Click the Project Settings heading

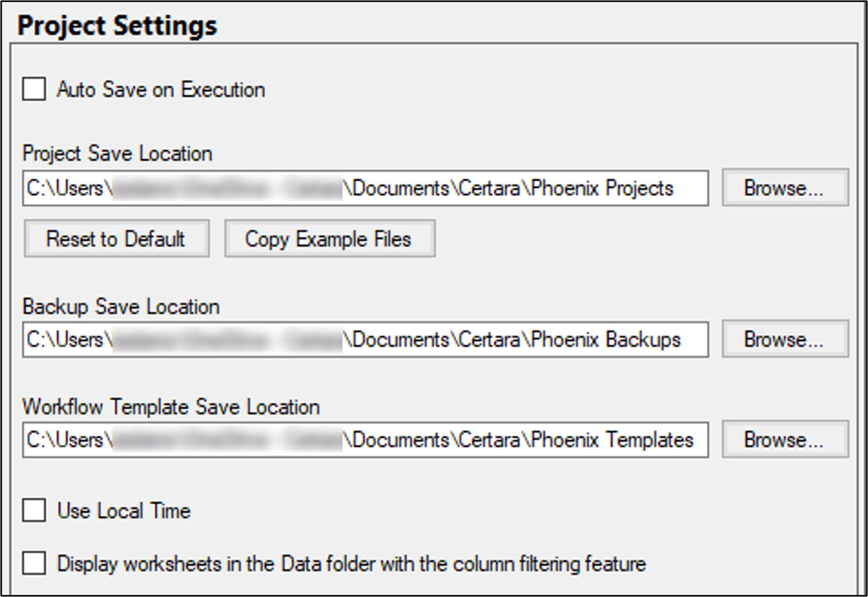point(117,25)
